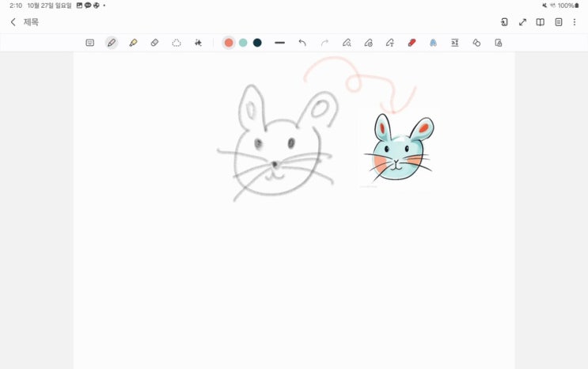
Task: Go back using the left arrow
Action: coord(13,22)
